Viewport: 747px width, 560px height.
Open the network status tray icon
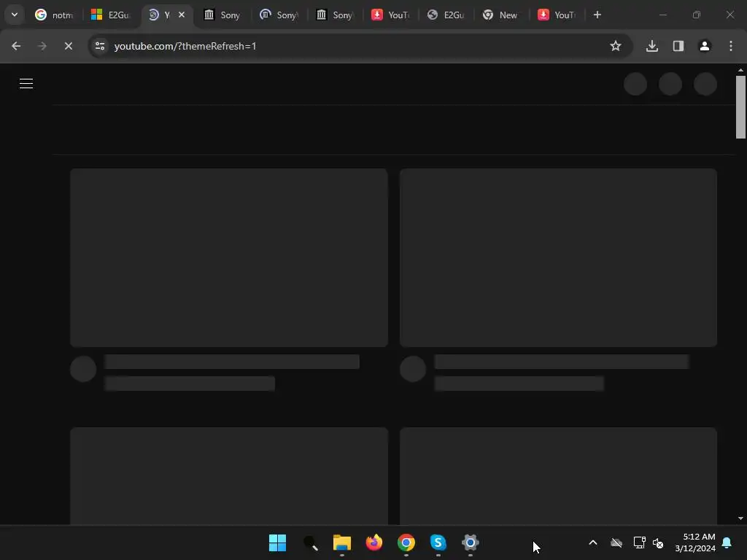tap(639, 542)
